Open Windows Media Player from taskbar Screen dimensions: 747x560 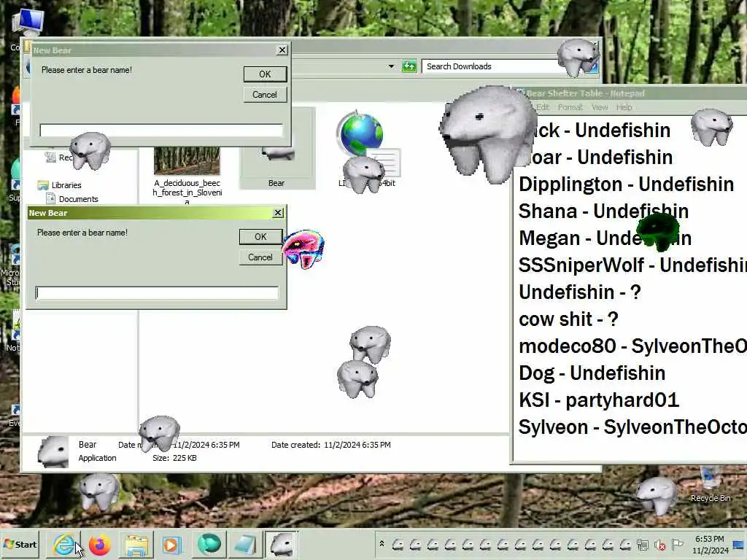click(171, 545)
